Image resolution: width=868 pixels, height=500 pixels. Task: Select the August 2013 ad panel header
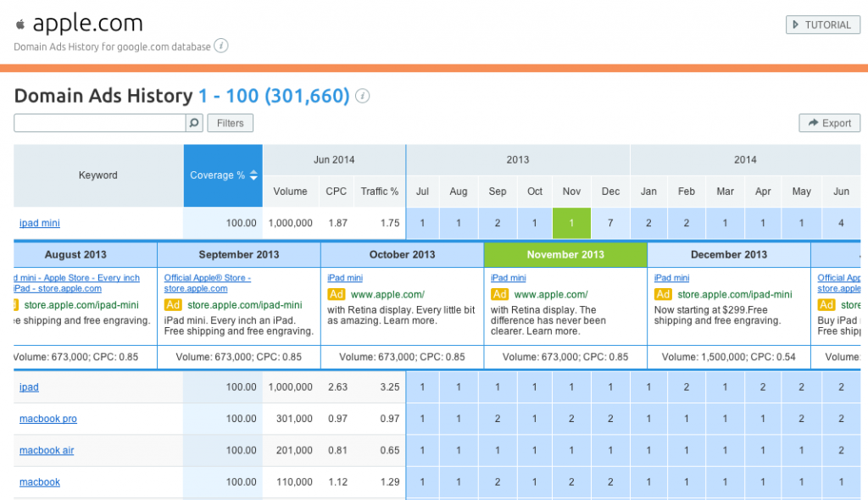(x=86, y=255)
